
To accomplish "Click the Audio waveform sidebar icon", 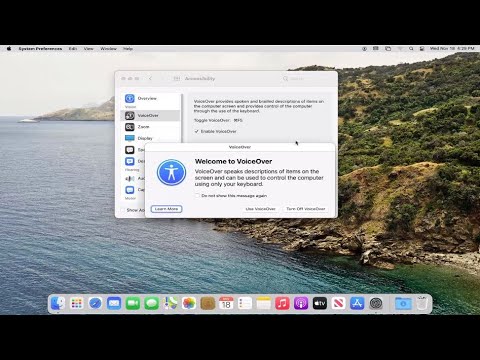I will click(130, 179).
